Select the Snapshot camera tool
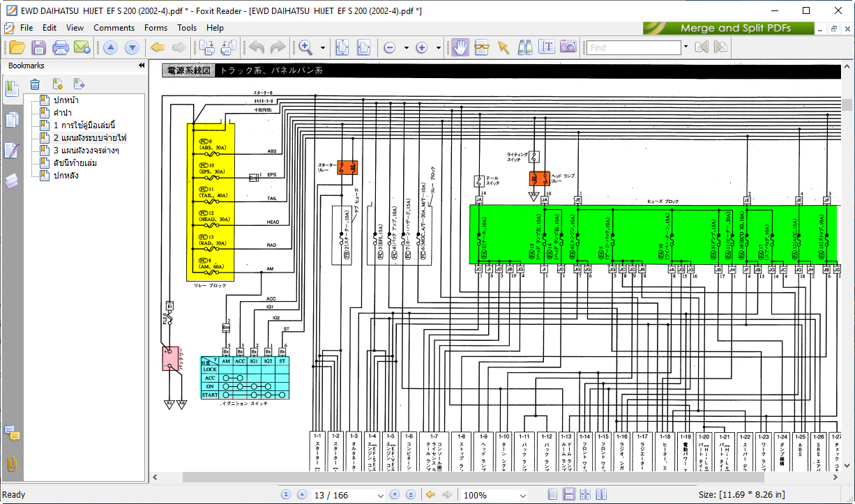The width and height of the screenshot is (855, 504). (x=568, y=47)
